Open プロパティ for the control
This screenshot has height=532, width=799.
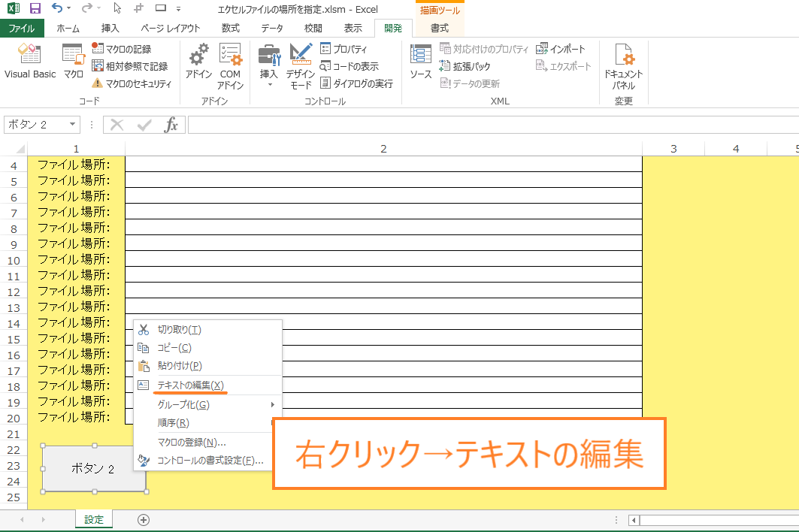pos(344,49)
